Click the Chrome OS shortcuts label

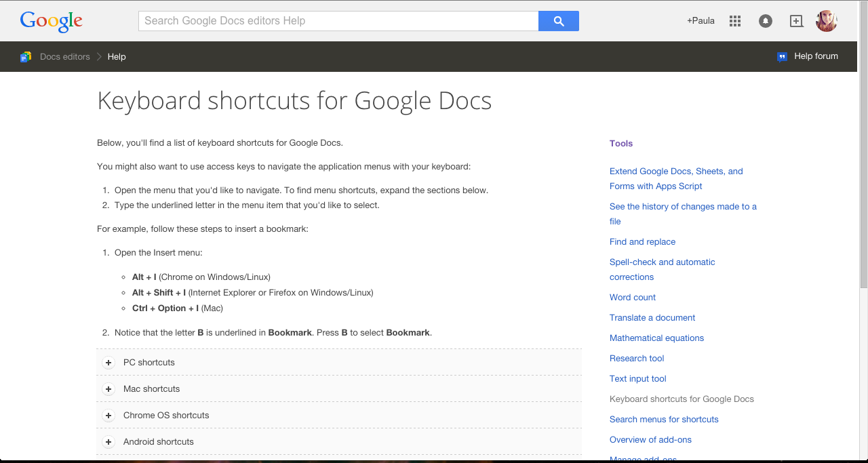(166, 416)
